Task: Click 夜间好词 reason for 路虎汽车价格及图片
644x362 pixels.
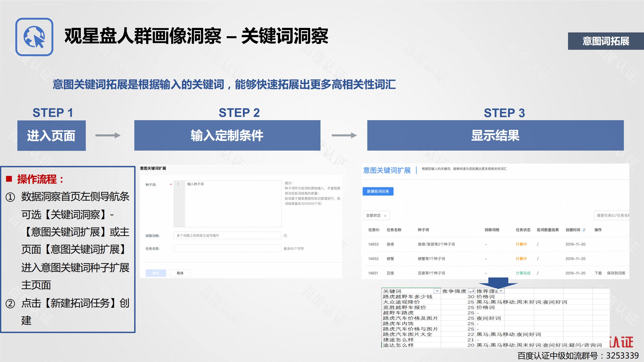Action: [x=489, y=318]
